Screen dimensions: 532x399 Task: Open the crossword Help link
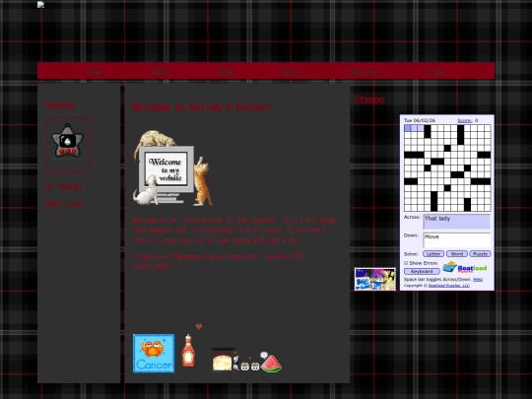coord(478,279)
